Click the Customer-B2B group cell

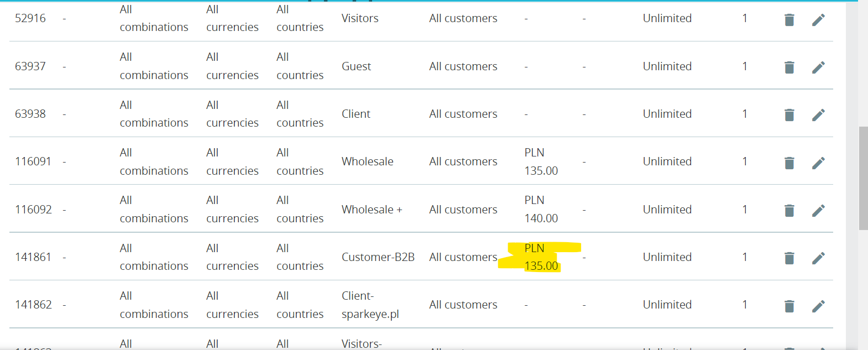click(x=378, y=257)
